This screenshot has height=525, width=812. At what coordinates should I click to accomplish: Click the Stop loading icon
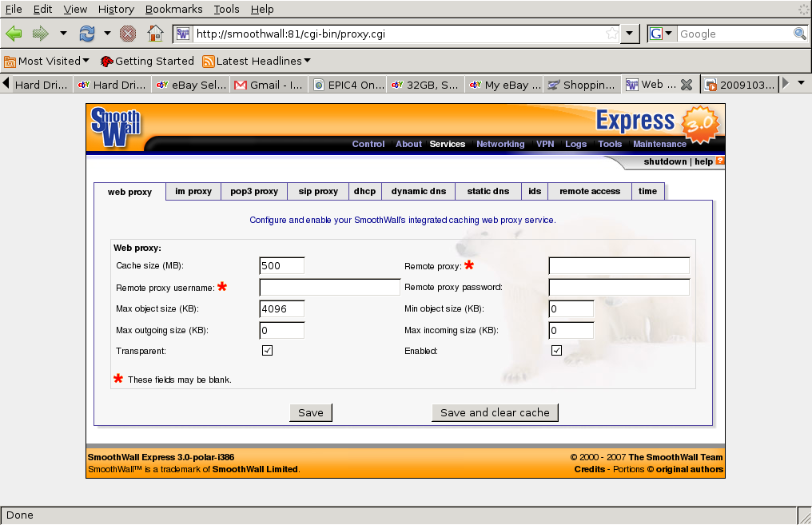[127, 34]
